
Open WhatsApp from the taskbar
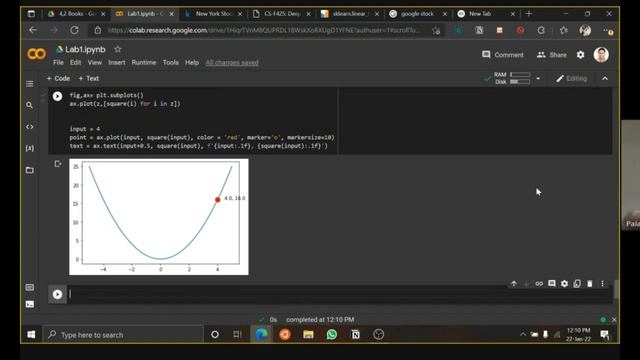(332, 335)
